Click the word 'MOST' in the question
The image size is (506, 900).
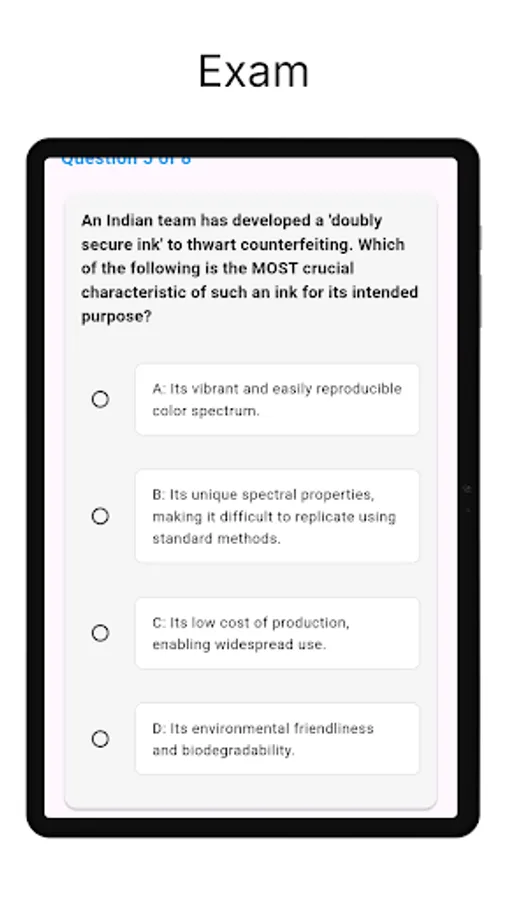pyautogui.click(x=274, y=269)
